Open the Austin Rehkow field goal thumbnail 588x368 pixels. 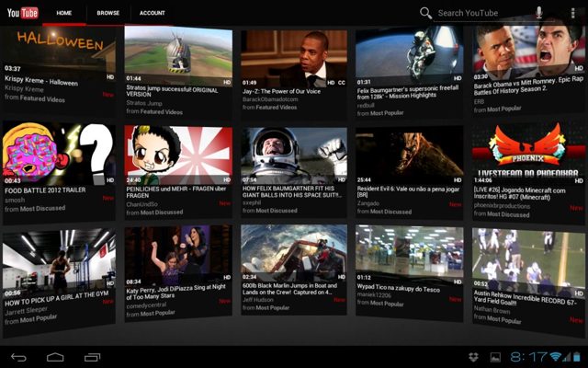coord(529,262)
